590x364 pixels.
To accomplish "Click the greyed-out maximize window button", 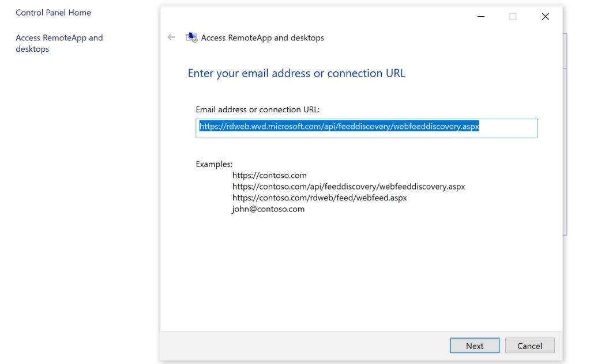I will pyautogui.click(x=513, y=17).
